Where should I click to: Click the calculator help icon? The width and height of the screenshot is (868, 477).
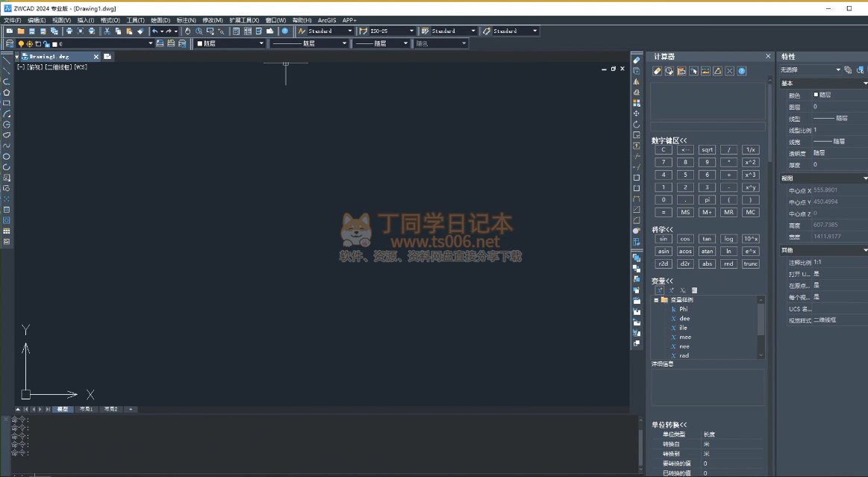tap(742, 71)
